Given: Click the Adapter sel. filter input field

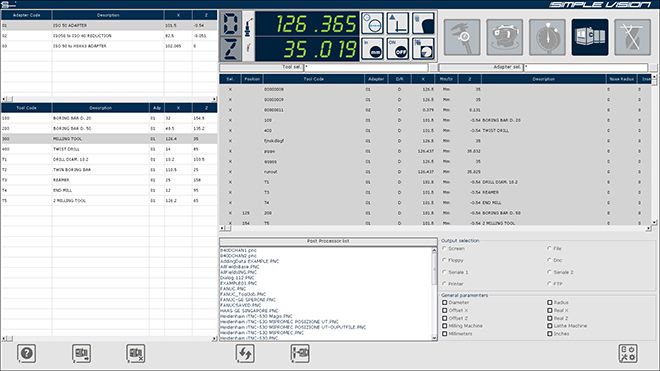Looking at the screenshot, I should coord(585,67).
